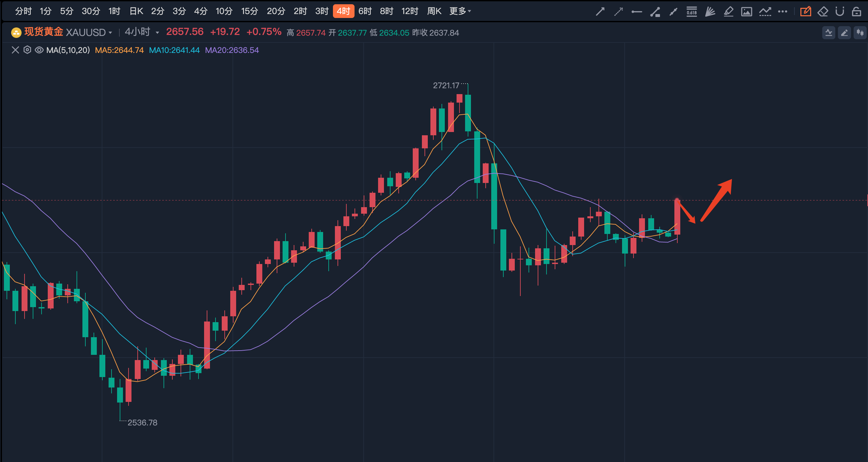
Task: Click the insert image icon
Action: coord(746,12)
